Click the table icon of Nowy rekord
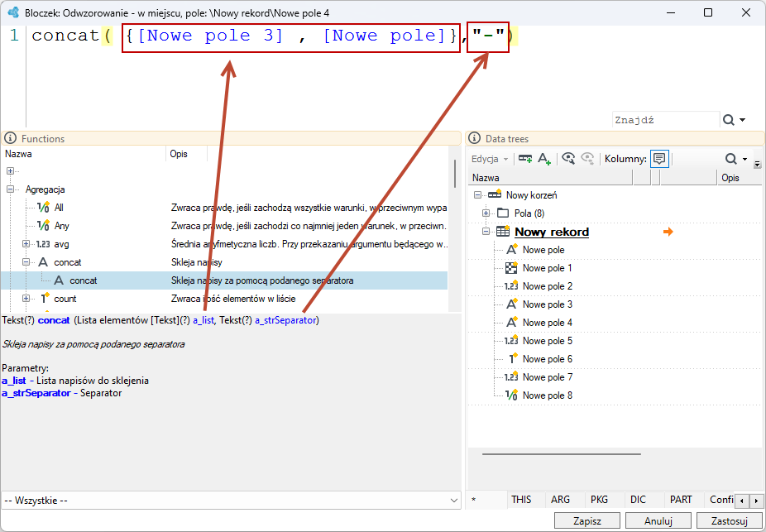This screenshot has height=532, width=766. tap(503, 232)
